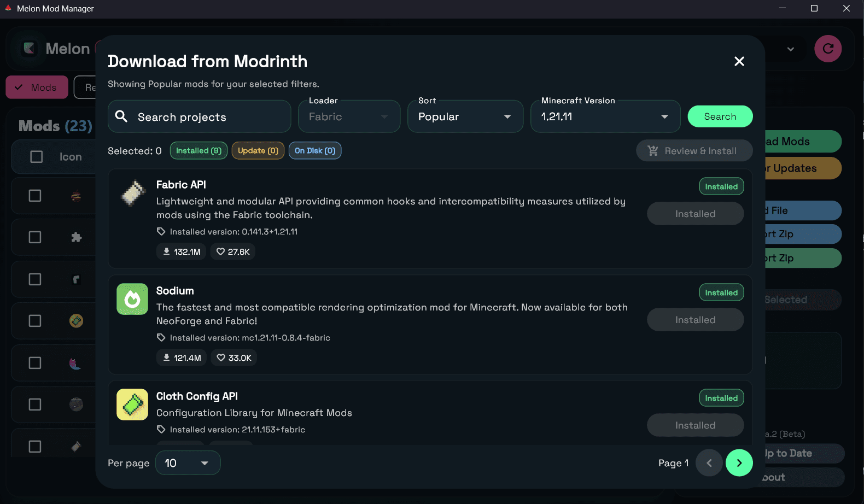This screenshot has height=504, width=864.
Task: Expand the profile dropdown chevron top-right
Action: pyautogui.click(x=791, y=49)
